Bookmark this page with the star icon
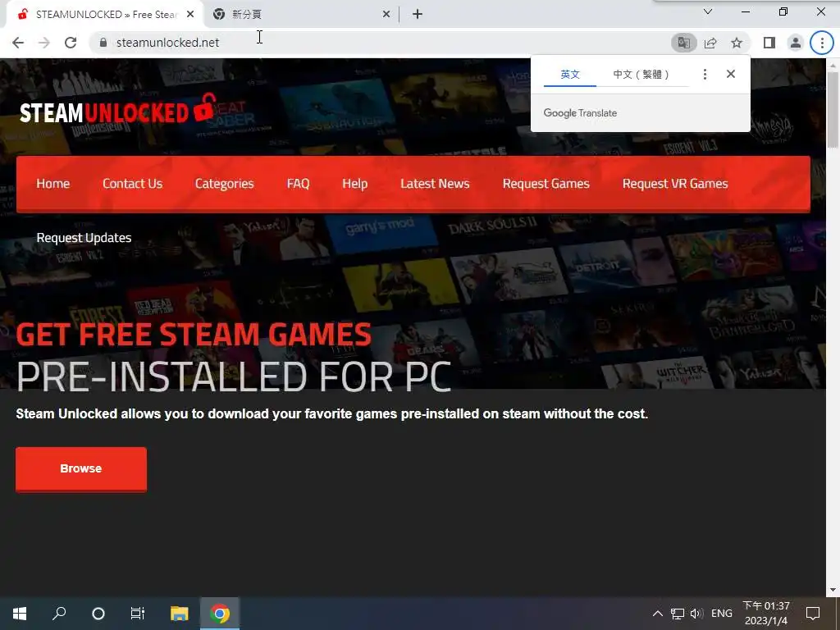This screenshot has width=840, height=630. (x=737, y=43)
